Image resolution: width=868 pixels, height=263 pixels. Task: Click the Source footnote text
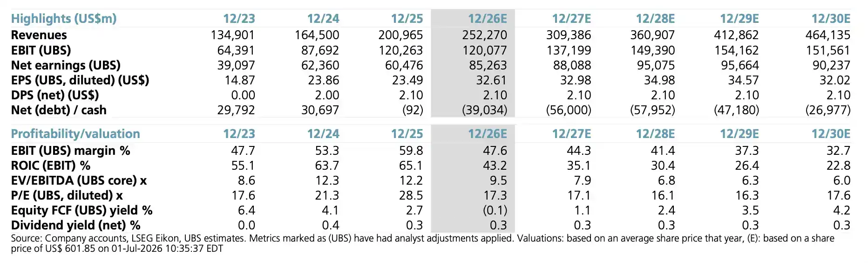click(422, 243)
